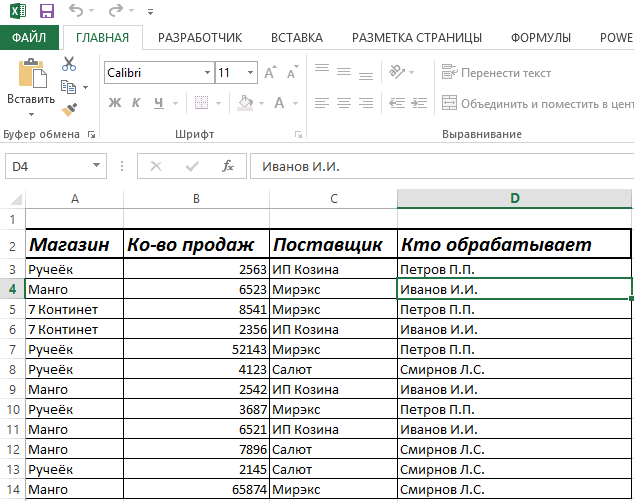Open the Calibri font name dropdown
This screenshot has height=501, width=634.
click(x=207, y=73)
